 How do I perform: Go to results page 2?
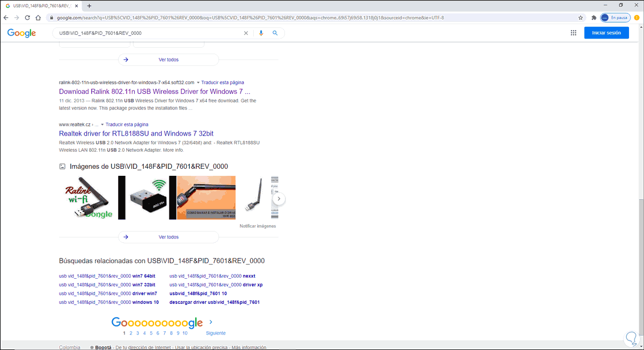coord(130,333)
